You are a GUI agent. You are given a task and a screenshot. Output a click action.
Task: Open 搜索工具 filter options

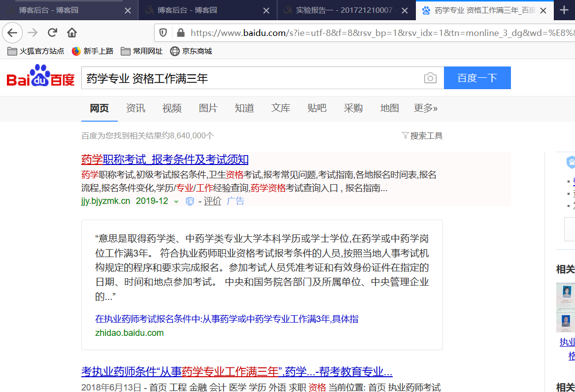pyautogui.click(x=422, y=136)
